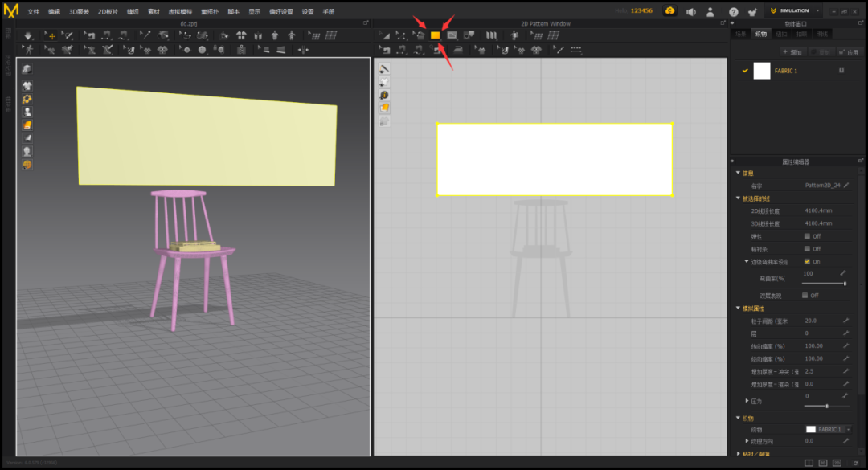Click the 应用 (Apply) button
This screenshot has height=470, width=868.
pyautogui.click(x=848, y=52)
